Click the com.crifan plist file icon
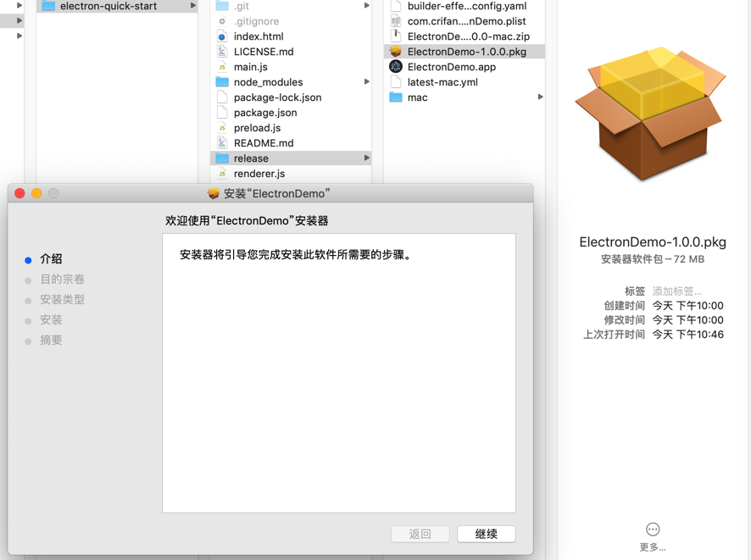 pyautogui.click(x=396, y=21)
